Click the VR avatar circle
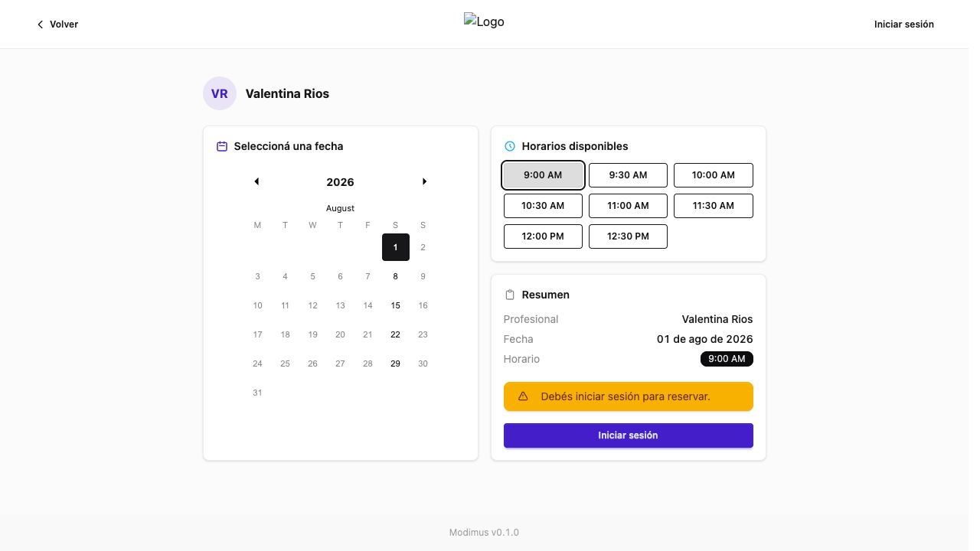980x551 pixels. point(220,93)
